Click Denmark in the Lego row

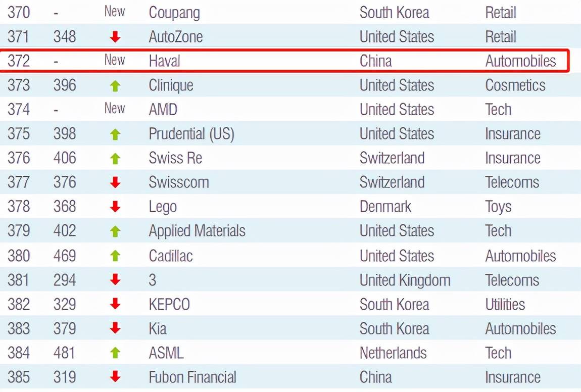click(x=385, y=207)
